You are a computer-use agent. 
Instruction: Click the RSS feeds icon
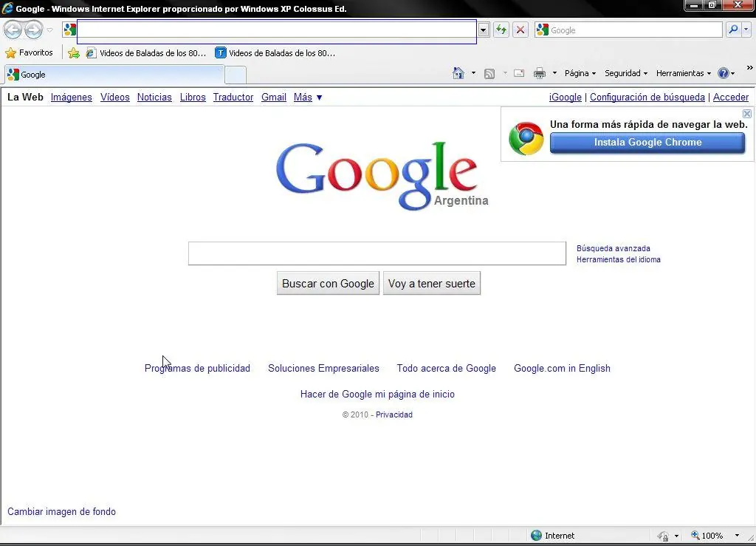489,73
